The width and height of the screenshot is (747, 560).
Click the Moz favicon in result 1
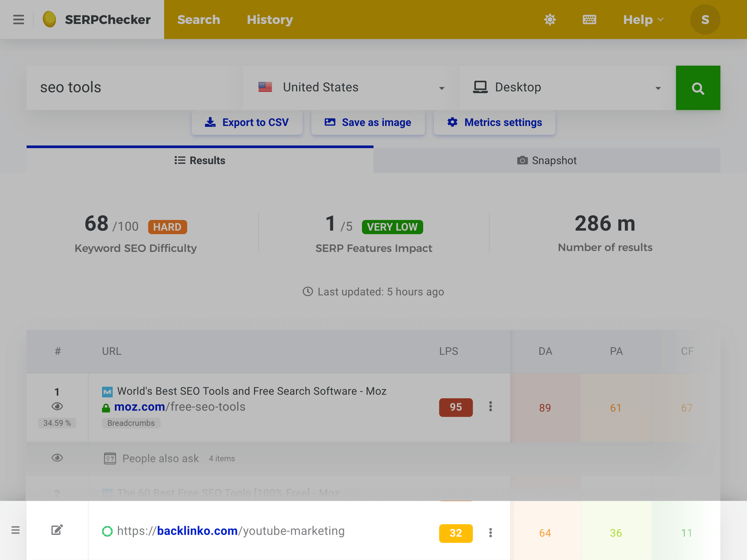click(x=107, y=392)
